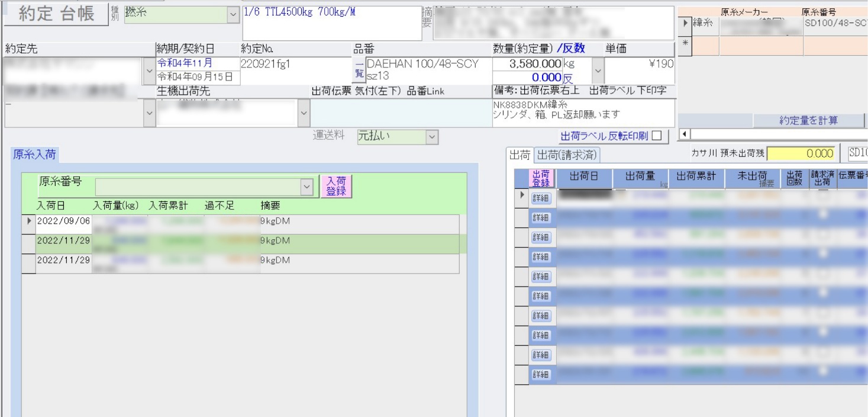Click the 出荷回数 column header
The height and width of the screenshot is (417, 868).
[794, 178]
